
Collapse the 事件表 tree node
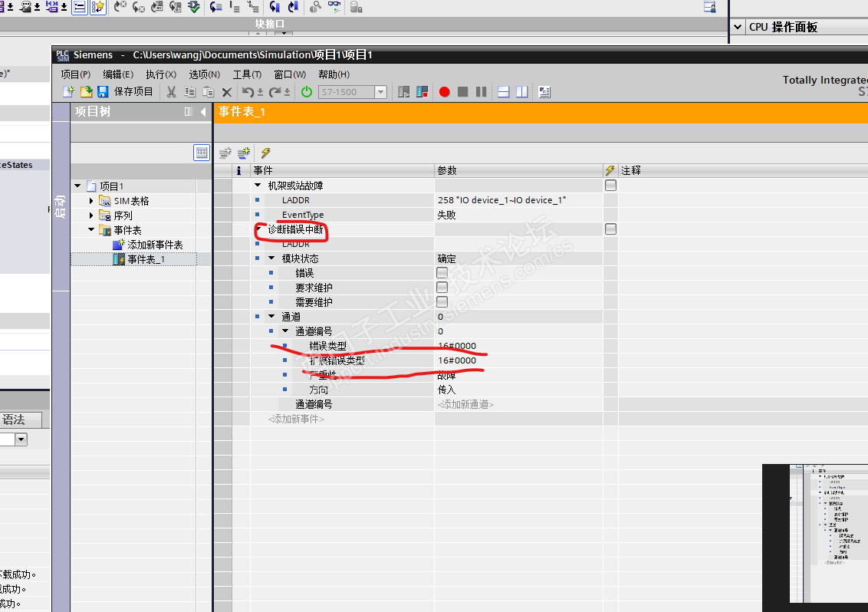coord(91,229)
